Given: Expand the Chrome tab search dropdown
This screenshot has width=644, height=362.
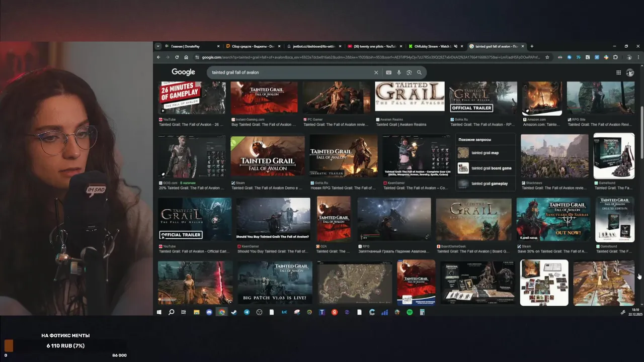Looking at the screenshot, I should [158, 46].
